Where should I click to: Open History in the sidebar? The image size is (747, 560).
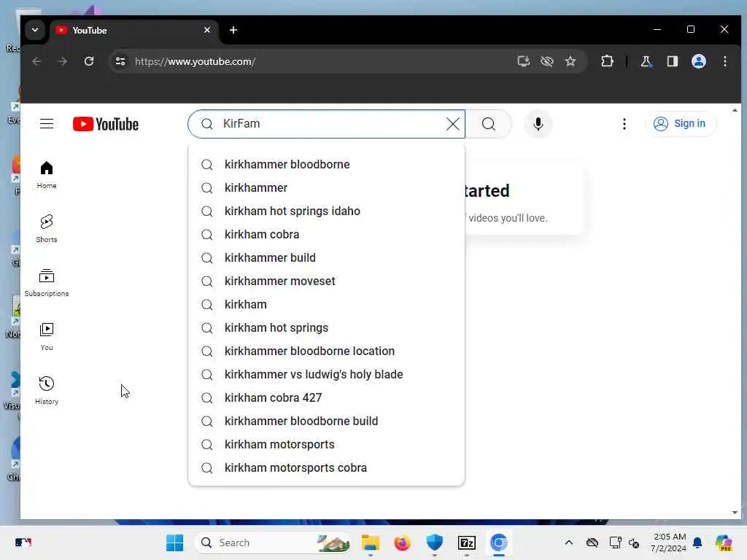pos(47,391)
